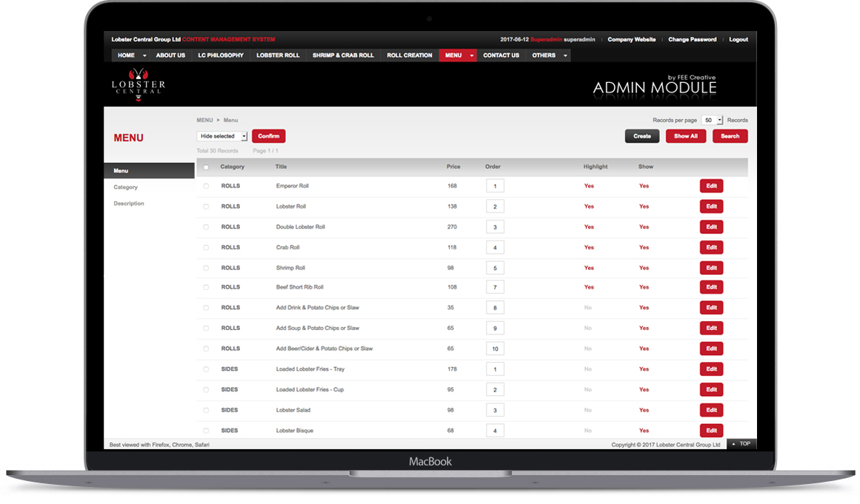Expand the OTHERS navigation dropdown arrow
860x504 pixels.
pyautogui.click(x=565, y=56)
